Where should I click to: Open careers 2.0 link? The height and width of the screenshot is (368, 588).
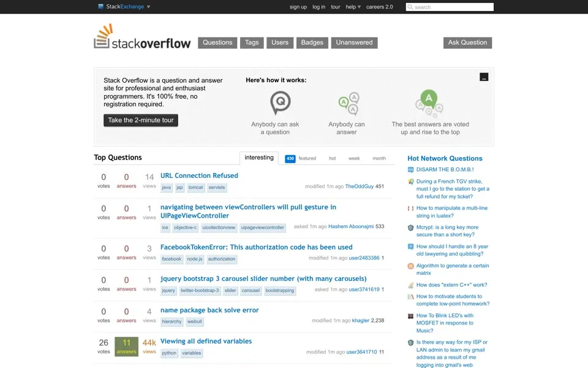[380, 7]
